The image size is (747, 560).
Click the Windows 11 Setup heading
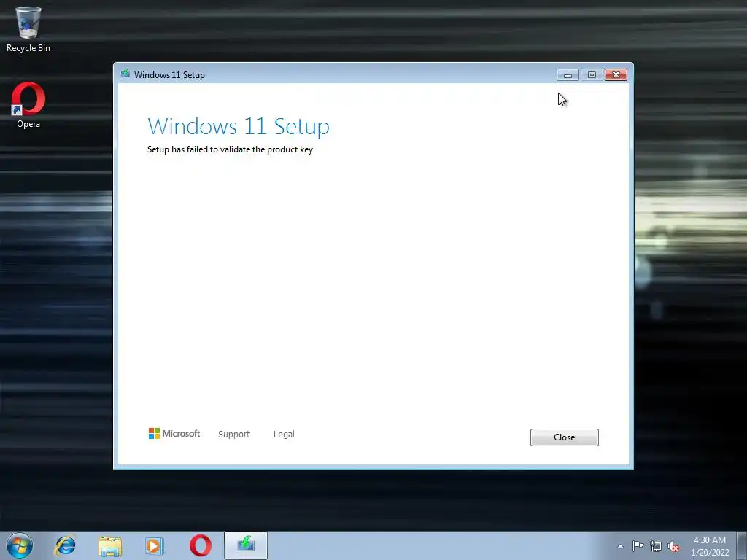pyautogui.click(x=239, y=127)
